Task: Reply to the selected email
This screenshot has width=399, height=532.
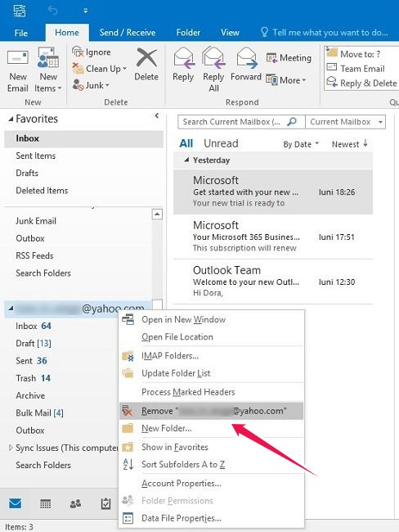Action: [x=183, y=65]
